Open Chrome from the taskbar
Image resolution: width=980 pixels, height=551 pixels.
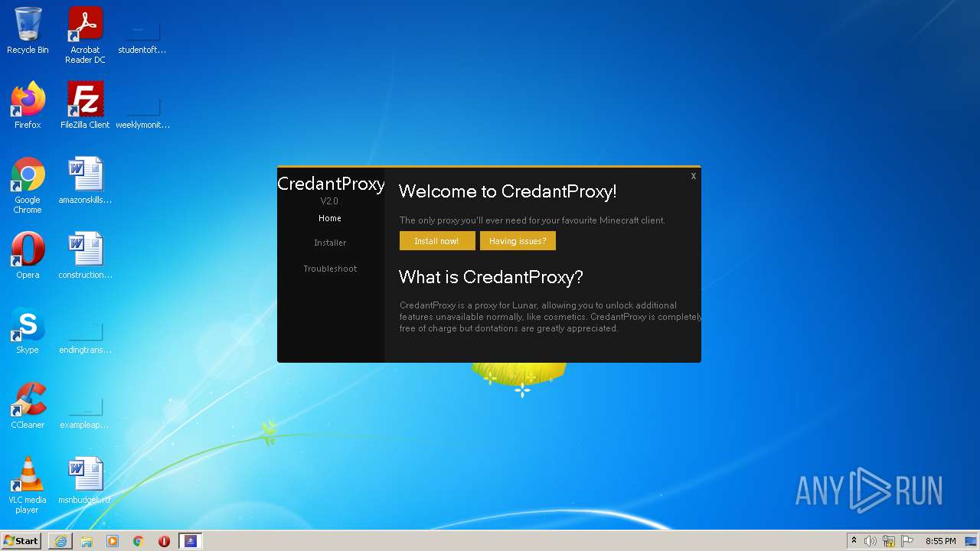point(139,541)
